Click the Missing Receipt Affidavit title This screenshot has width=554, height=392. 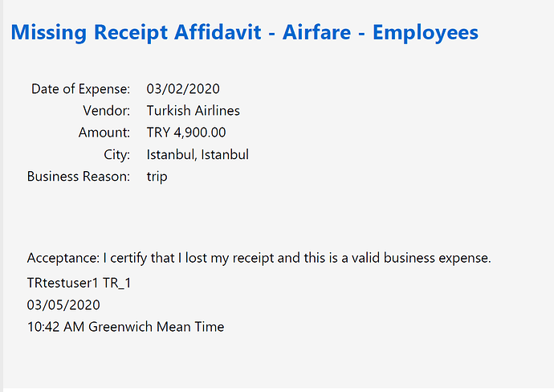click(x=245, y=32)
